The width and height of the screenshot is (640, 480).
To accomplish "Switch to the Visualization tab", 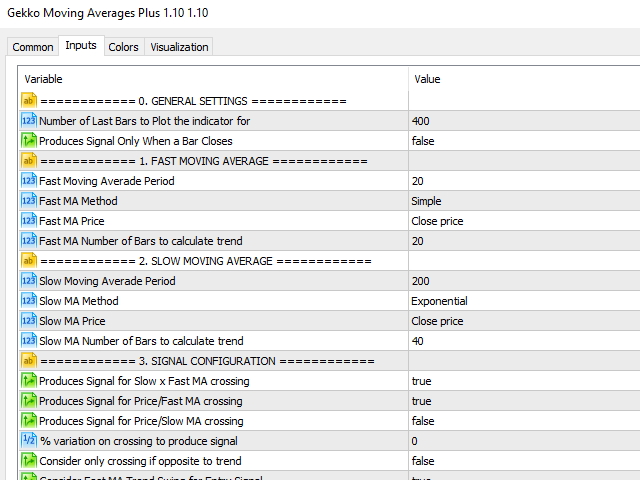I will (179, 47).
